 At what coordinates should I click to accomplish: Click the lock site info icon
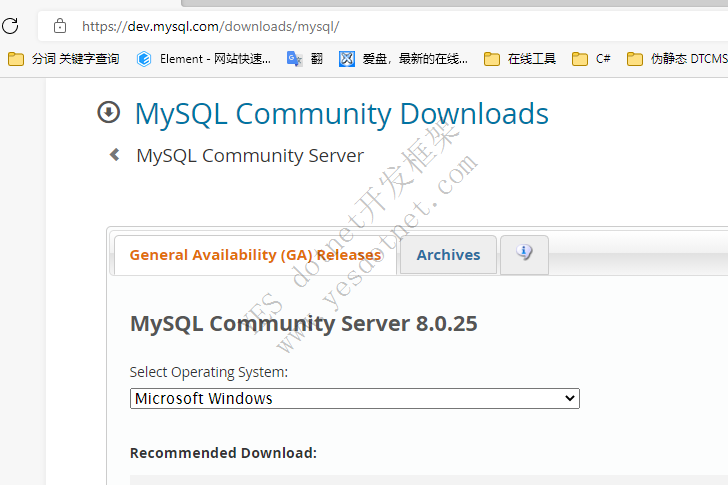(60, 26)
